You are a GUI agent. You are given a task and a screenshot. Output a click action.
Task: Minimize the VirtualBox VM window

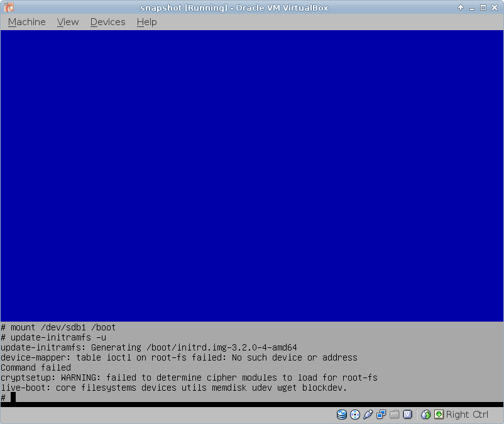click(x=472, y=8)
